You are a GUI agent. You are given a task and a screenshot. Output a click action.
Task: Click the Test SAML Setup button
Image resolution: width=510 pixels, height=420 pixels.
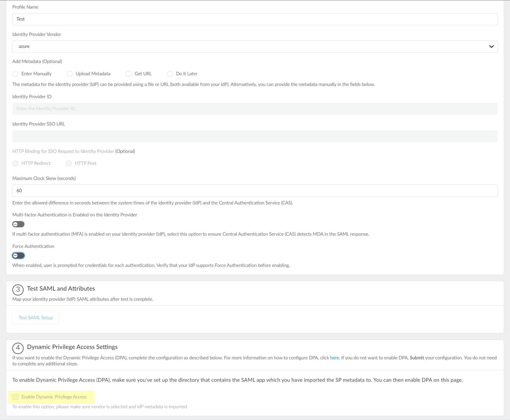[x=36, y=318]
